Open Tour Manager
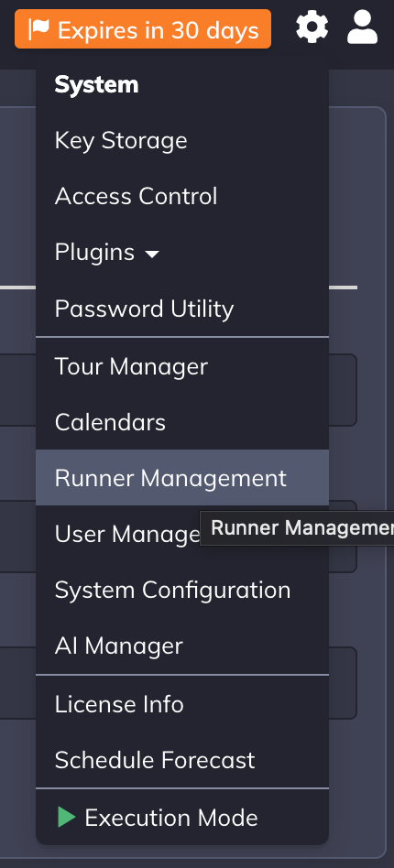 click(182, 366)
